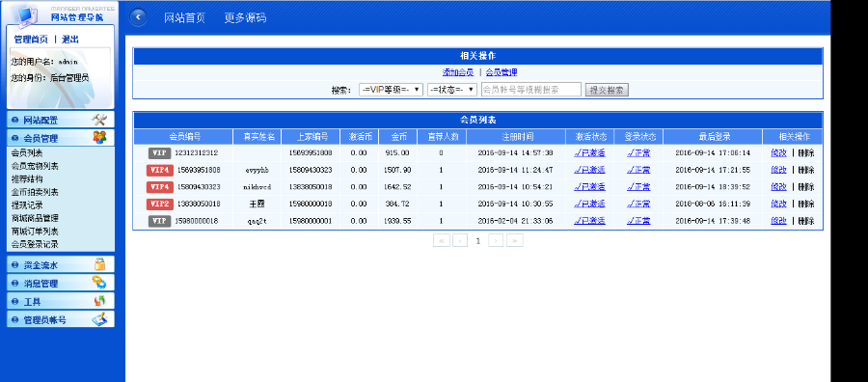Click the real name cell 王丽
This screenshot has width=868, height=382.
coord(258,205)
